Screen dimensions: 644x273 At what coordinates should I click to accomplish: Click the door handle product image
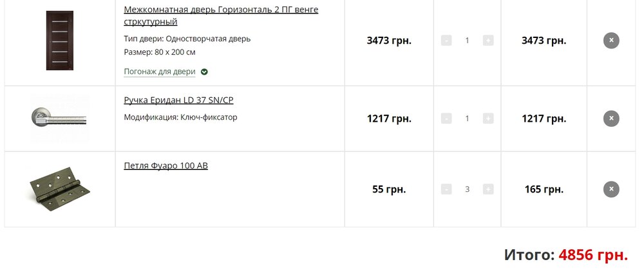pyautogui.click(x=59, y=118)
